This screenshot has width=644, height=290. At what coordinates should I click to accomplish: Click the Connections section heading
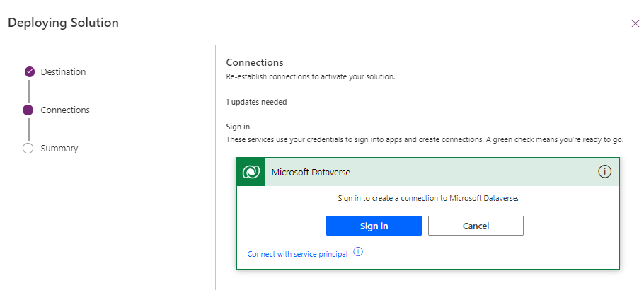(x=254, y=62)
